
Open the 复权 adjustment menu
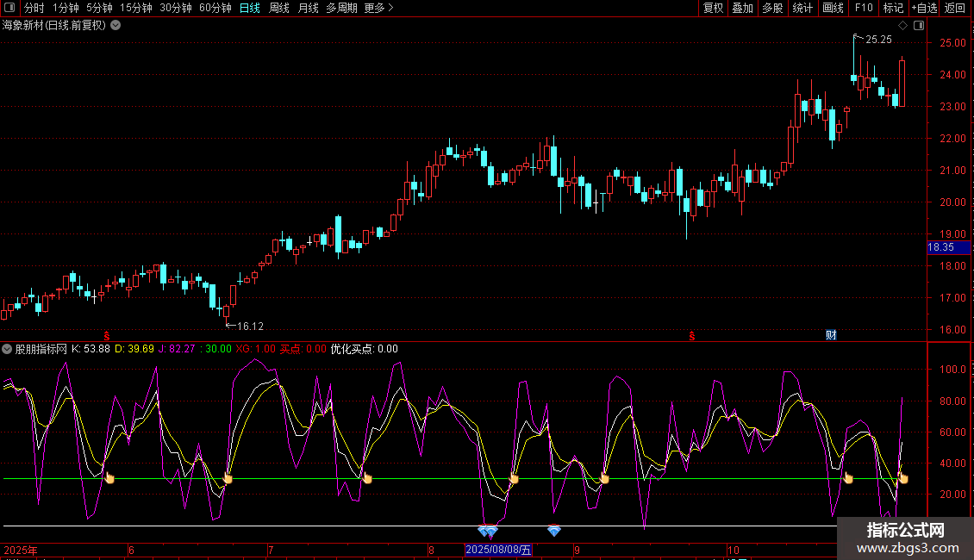pos(713,8)
